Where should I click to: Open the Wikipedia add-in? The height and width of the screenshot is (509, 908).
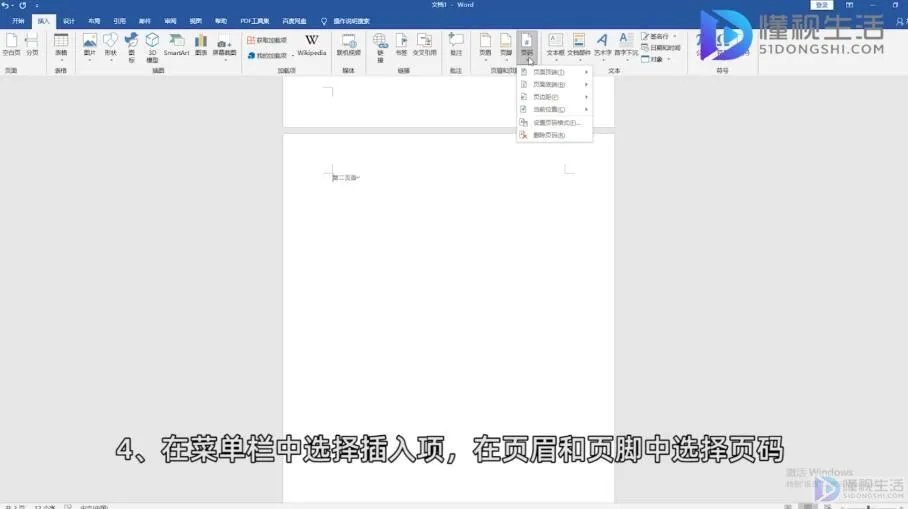(x=312, y=45)
